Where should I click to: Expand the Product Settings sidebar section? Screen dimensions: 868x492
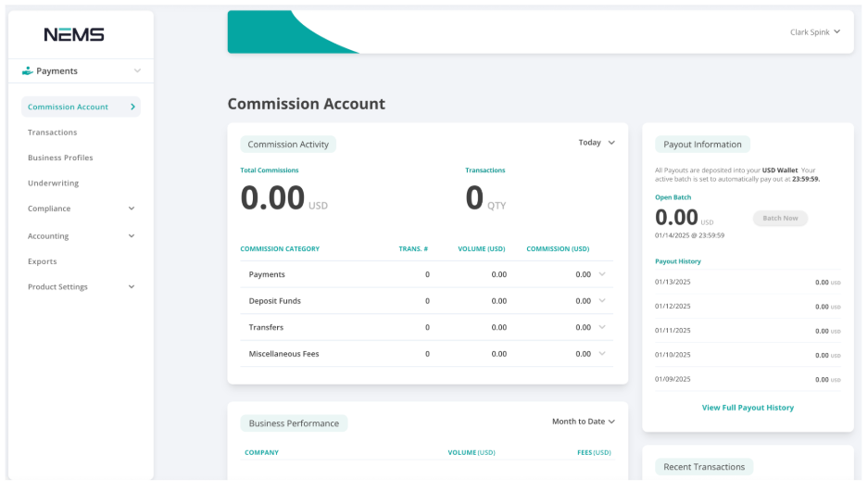[x=132, y=287]
